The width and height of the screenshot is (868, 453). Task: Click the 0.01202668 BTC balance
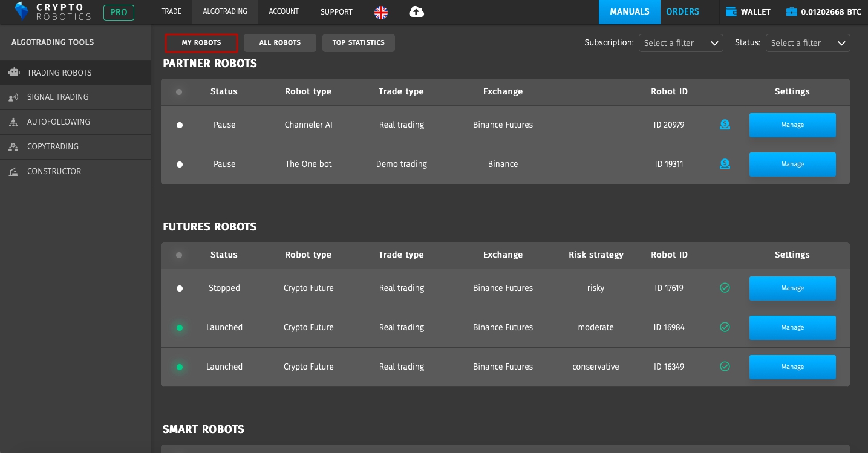coord(832,11)
